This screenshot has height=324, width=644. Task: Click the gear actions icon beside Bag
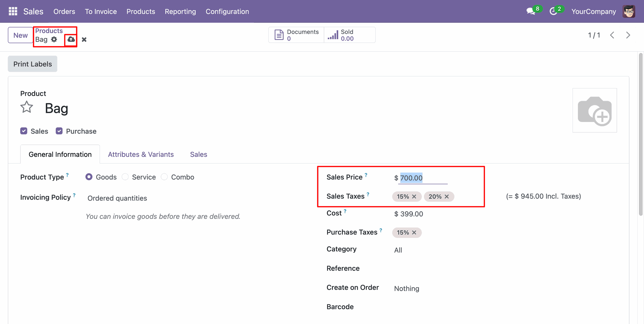tap(54, 40)
